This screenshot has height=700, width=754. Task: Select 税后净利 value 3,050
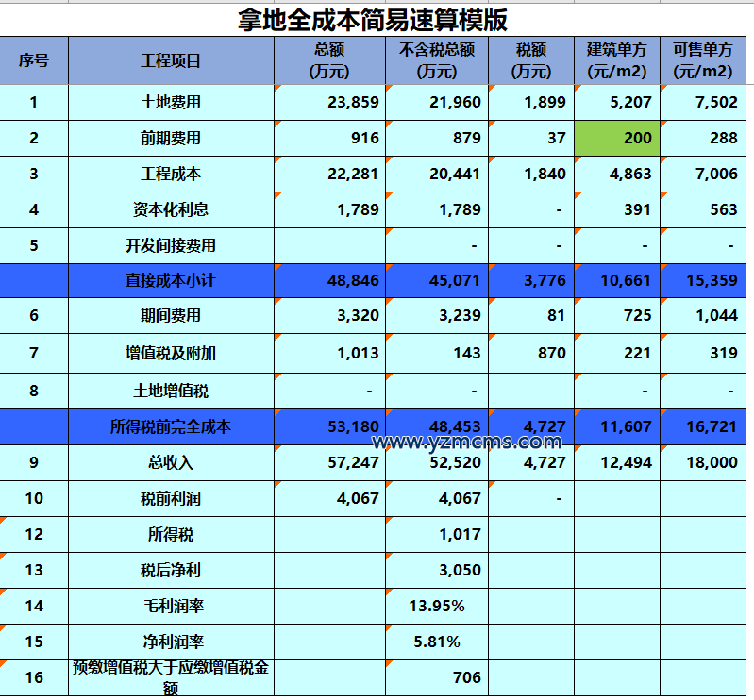click(437, 570)
